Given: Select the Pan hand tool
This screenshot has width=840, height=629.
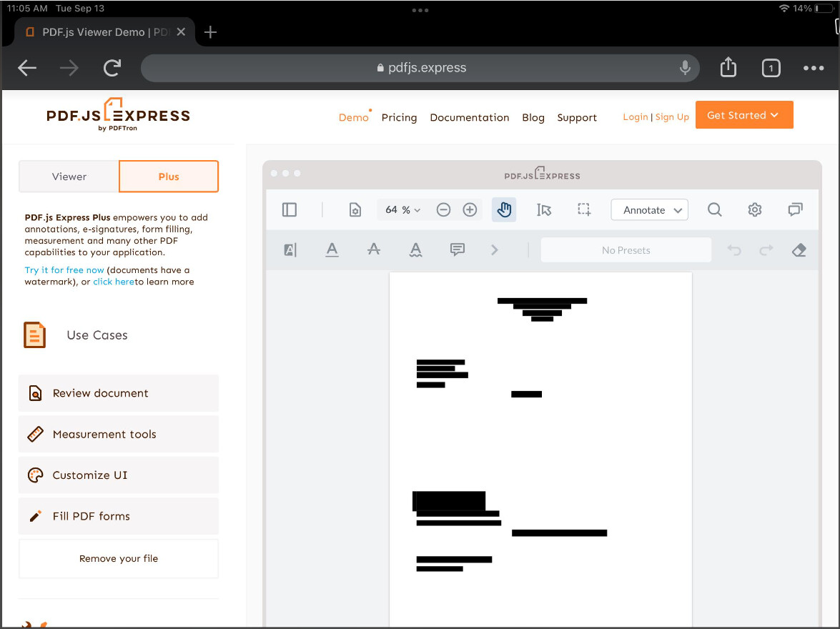Looking at the screenshot, I should pyautogui.click(x=504, y=209).
